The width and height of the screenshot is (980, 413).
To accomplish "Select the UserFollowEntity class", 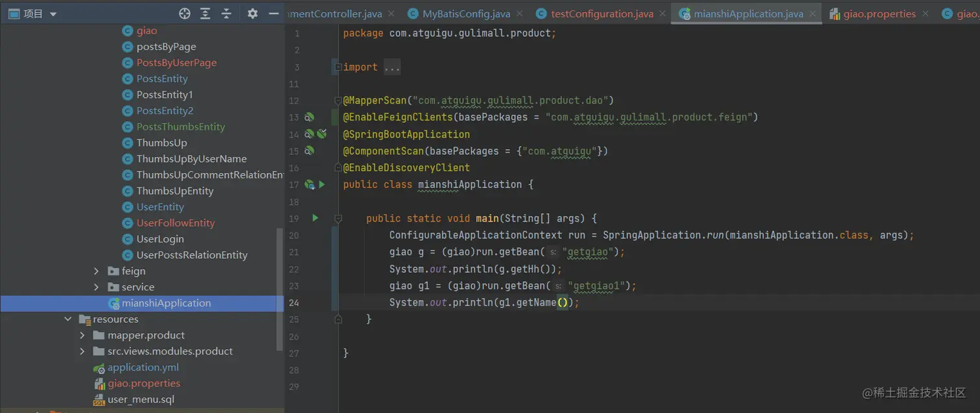I will (x=175, y=223).
